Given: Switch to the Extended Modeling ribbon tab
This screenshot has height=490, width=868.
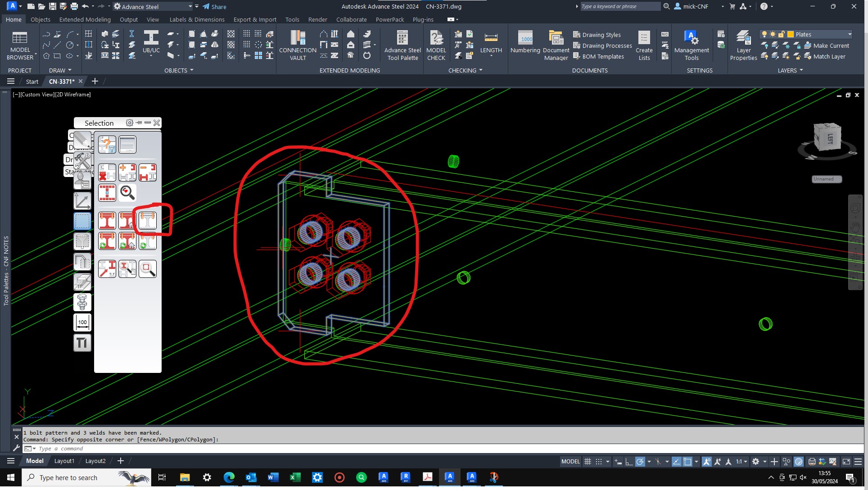Looking at the screenshot, I should [x=85, y=19].
